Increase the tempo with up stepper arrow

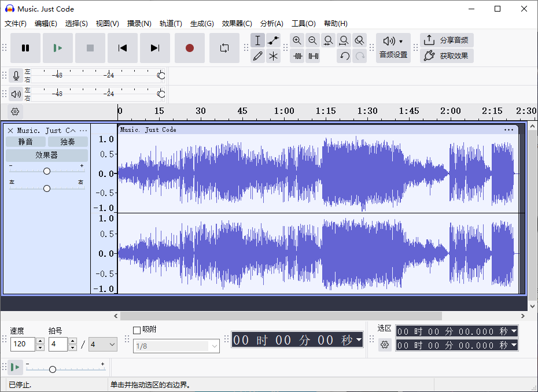pyautogui.click(x=40, y=341)
